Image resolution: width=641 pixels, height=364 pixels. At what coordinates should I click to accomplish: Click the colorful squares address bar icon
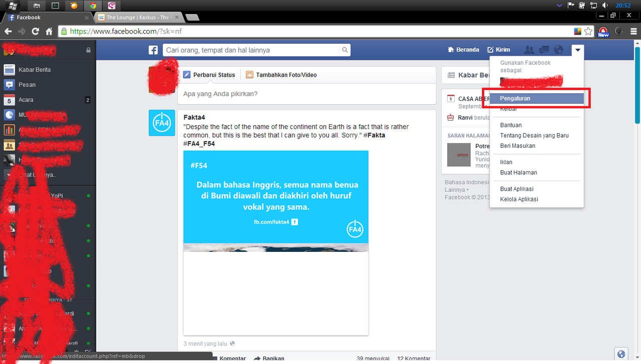[577, 31]
